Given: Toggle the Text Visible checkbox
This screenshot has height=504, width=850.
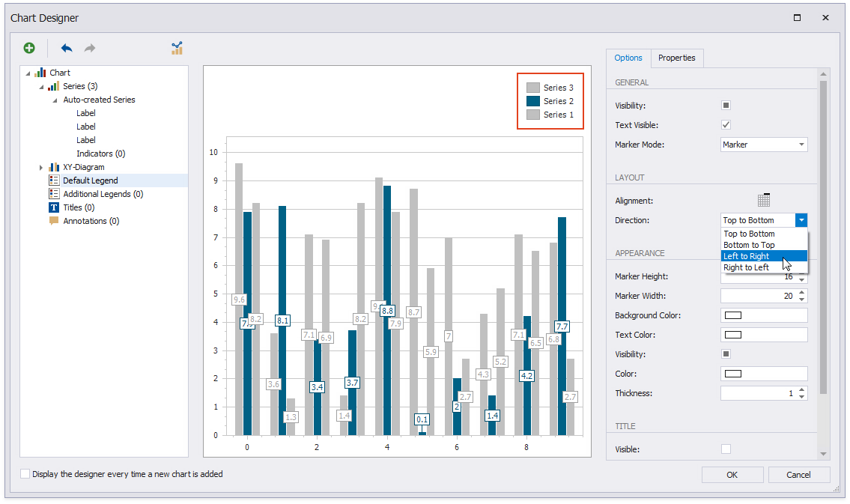Looking at the screenshot, I should point(726,125).
